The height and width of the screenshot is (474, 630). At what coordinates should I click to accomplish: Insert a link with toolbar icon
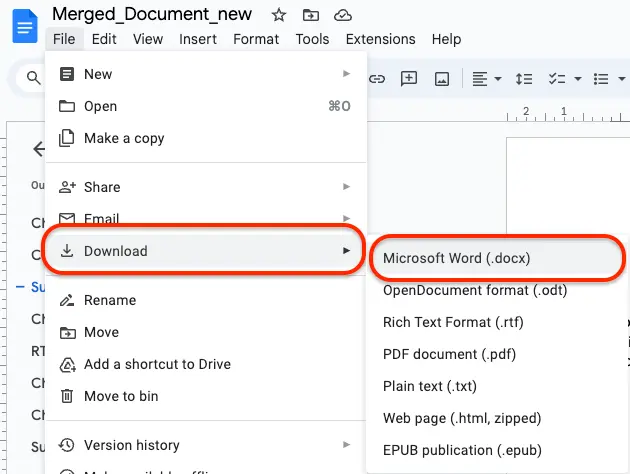[x=377, y=79]
